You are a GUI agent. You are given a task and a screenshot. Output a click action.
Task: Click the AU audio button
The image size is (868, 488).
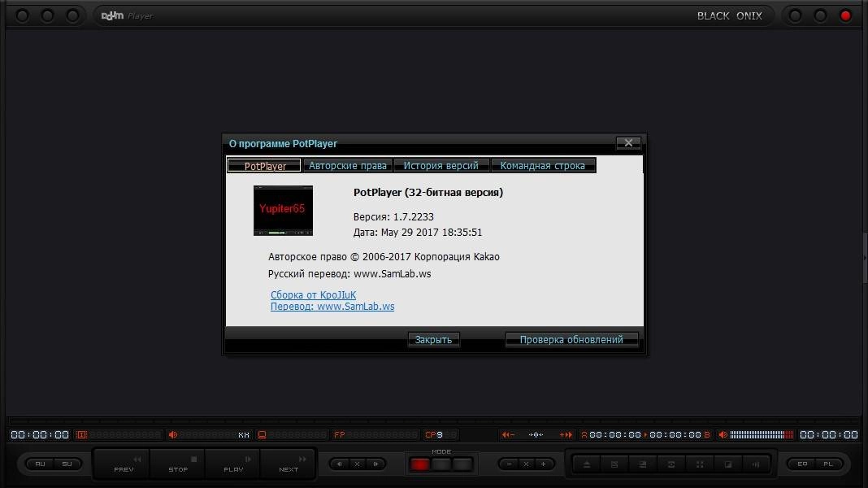coord(41,464)
